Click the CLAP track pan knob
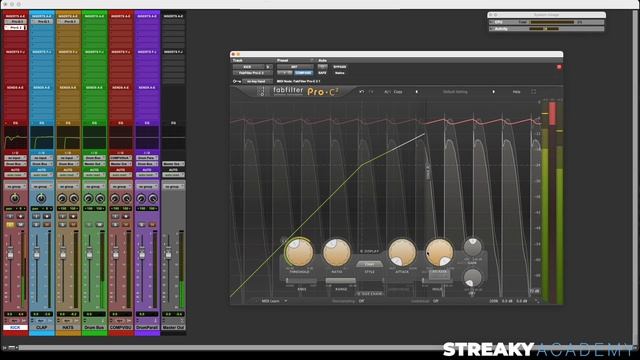 tap(41, 198)
